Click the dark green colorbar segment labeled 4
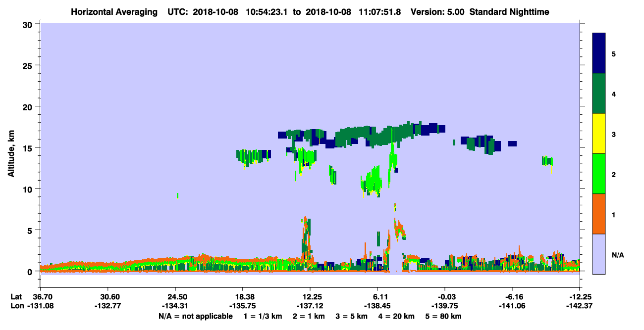The image size is (644, 330). click(x=599, y=94)
